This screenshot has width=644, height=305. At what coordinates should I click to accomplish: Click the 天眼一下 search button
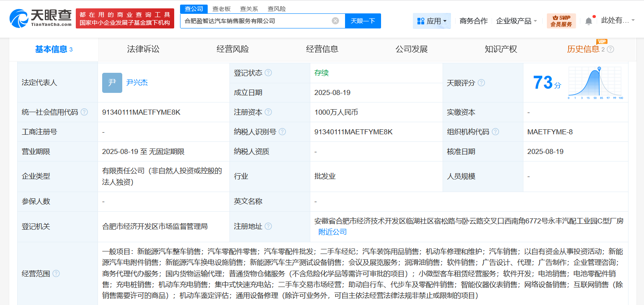point(363,21)
